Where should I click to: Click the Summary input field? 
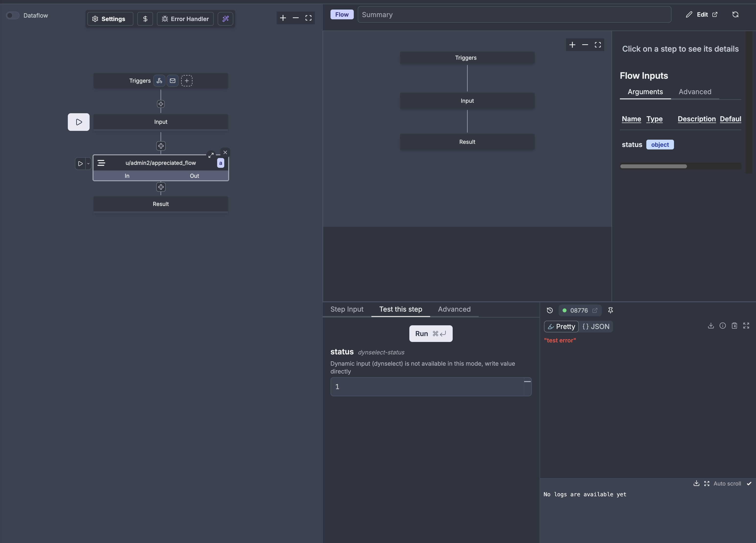pyautogui.click(x=514, y=15)
